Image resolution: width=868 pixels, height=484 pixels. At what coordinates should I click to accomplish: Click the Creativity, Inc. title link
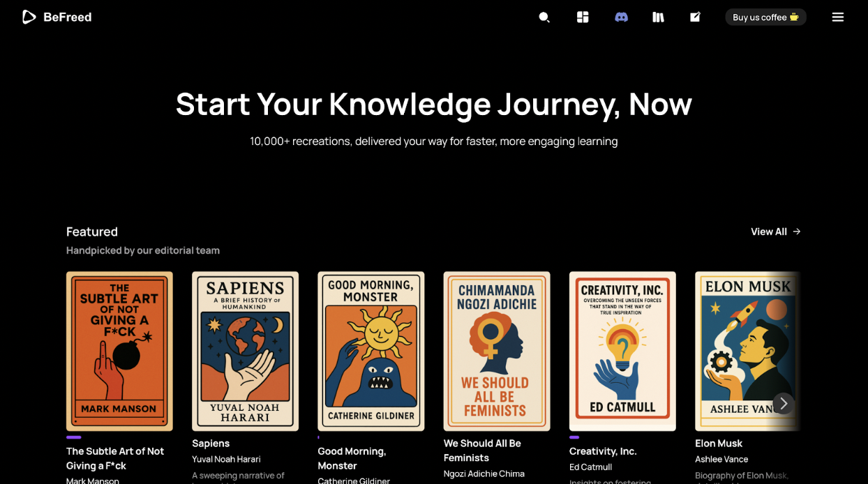point(603,451)
